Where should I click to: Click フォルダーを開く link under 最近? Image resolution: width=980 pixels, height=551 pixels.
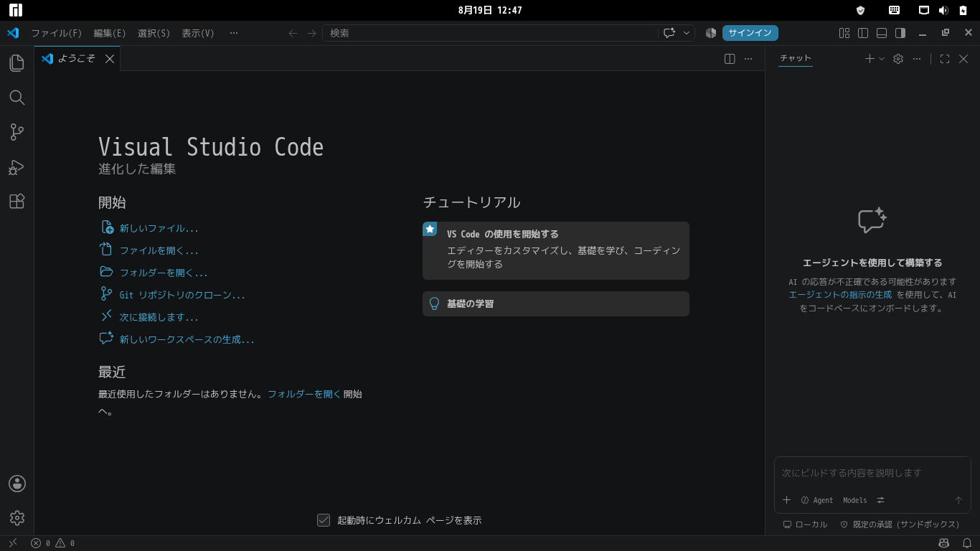(304, 394)
